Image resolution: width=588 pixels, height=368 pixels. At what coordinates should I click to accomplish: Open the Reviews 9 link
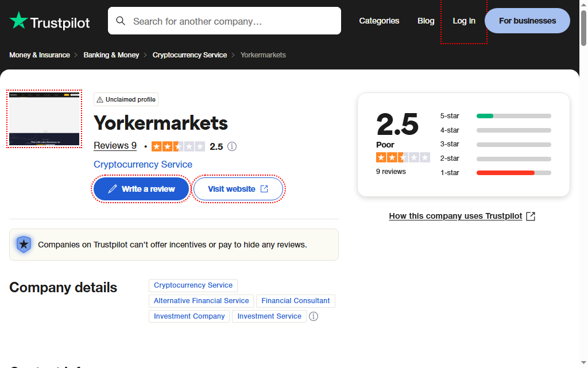115,146
